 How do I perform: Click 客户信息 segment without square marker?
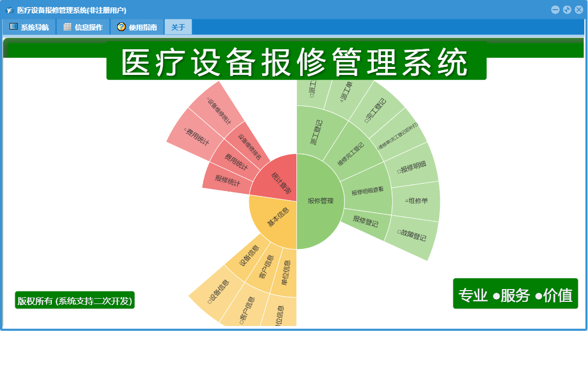(266, 267)
